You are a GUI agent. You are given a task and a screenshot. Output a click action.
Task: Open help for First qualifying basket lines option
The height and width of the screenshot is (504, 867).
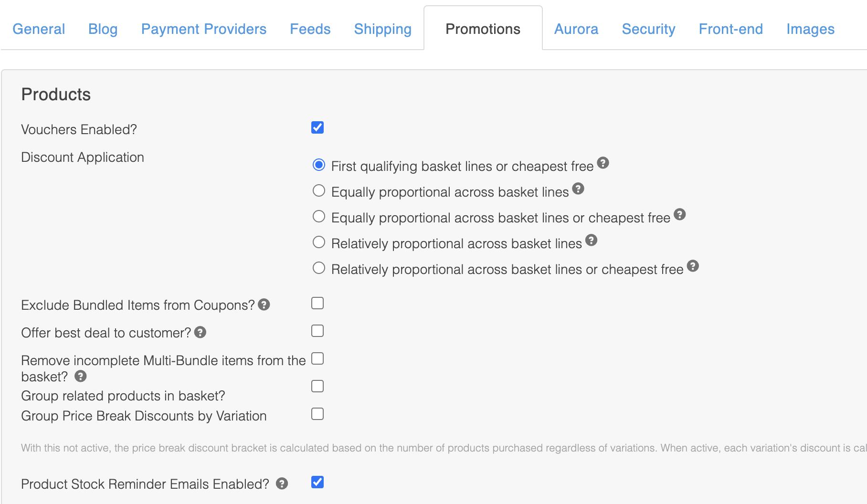(603, 163)
